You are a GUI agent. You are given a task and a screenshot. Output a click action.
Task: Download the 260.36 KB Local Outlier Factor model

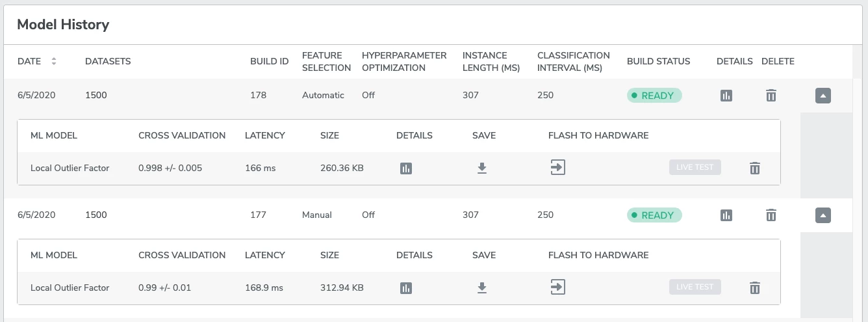click(x=482, y=168)
